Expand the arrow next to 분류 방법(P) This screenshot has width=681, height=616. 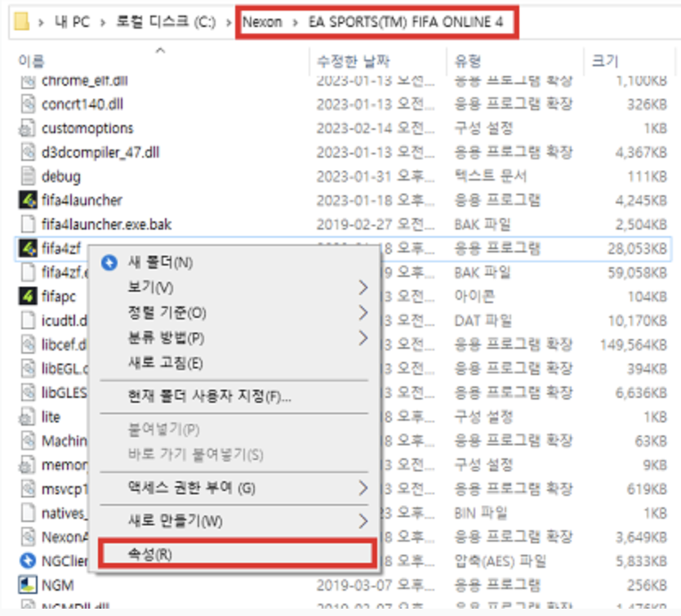click(x=363, y=337)
